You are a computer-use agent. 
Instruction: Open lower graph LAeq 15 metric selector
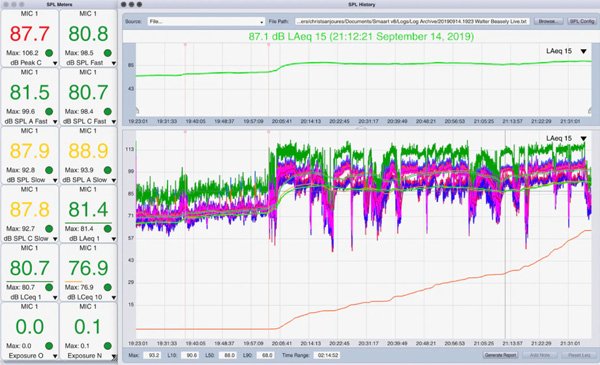coord(584,139)
